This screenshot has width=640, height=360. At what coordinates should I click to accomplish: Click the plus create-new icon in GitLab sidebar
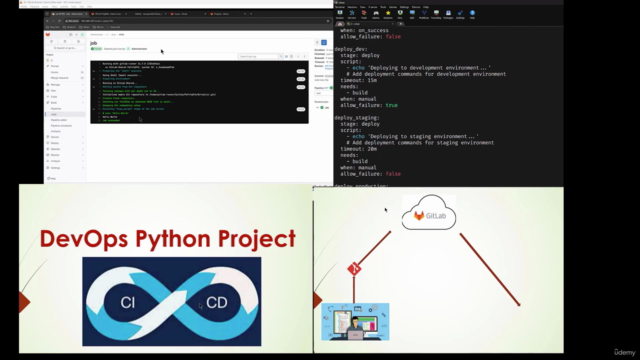(76, 35)
